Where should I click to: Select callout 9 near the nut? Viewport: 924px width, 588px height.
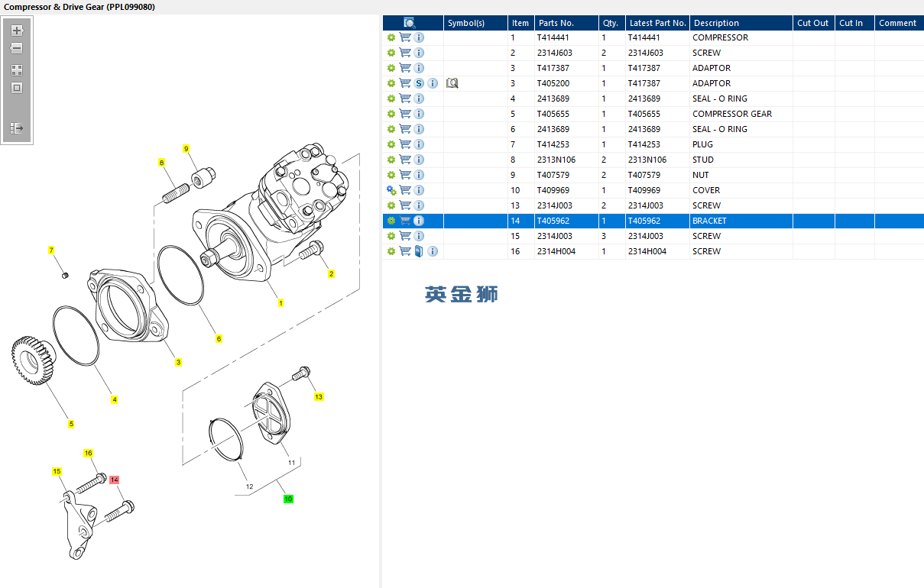pos(186,149)
